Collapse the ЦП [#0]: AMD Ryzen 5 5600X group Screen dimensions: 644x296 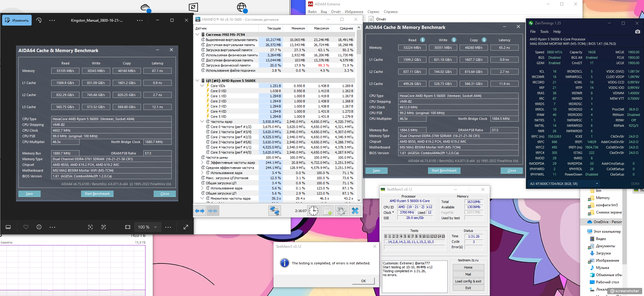[x=197, y=81]
